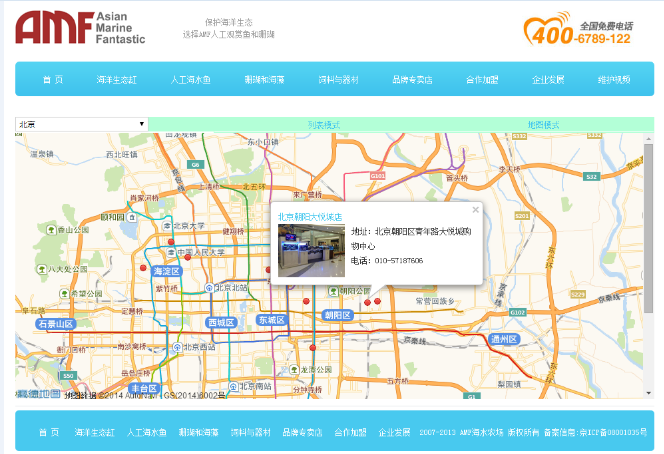664x454 pixels.
Task: Open 首页 in the top navigation
Action: 52,79
